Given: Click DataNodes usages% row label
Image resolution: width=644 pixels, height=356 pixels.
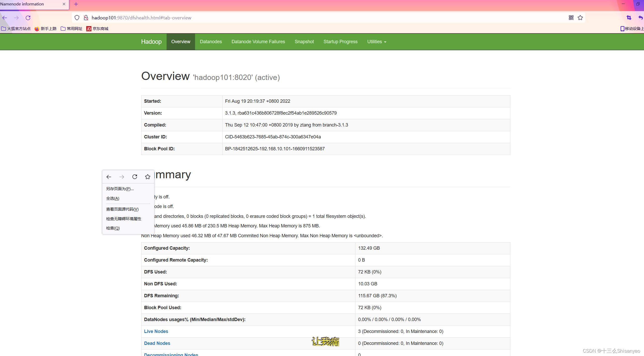Looking at the screenshot, I should point(195,320).
